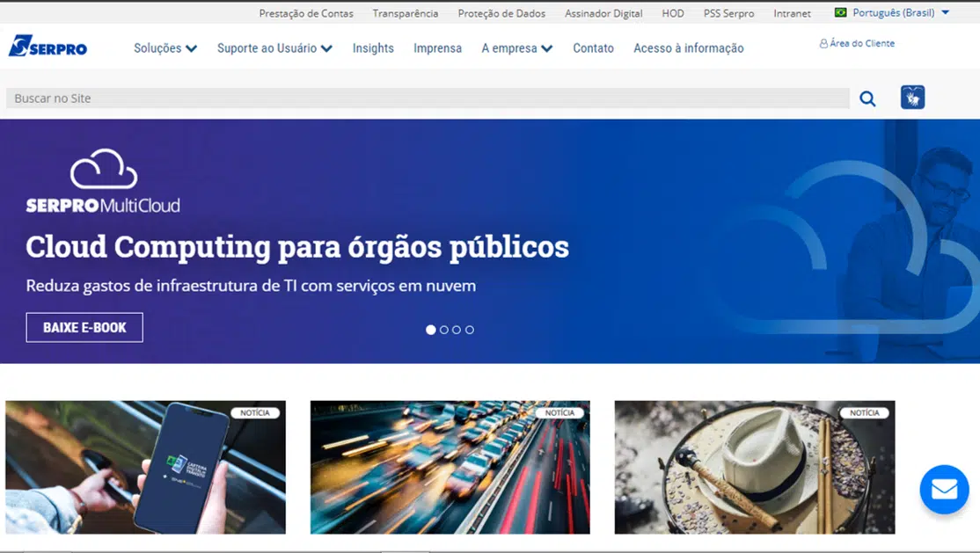Click the Brazil flag icon
The width and height of the screenshot is (980, 553).
(x=841, y=12)
